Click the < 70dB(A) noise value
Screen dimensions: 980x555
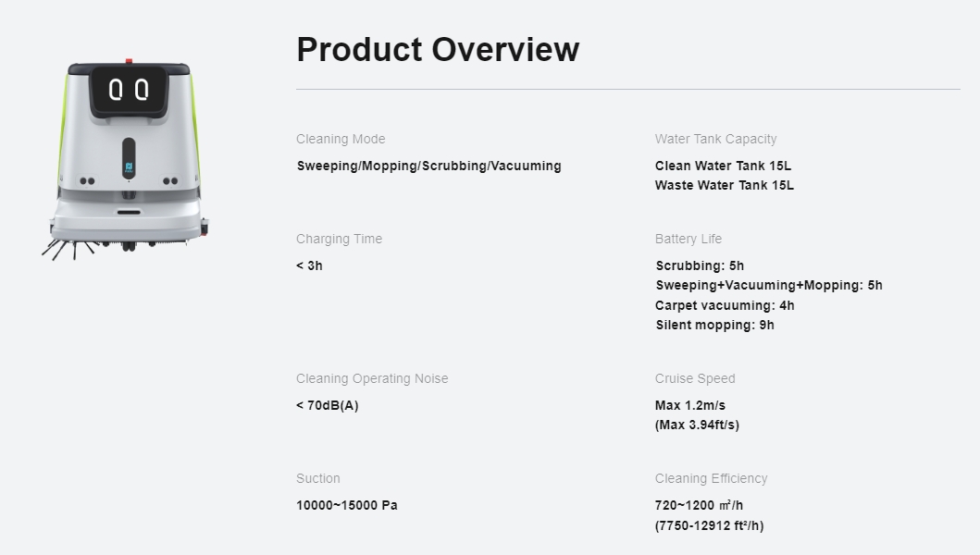tap(328, 406)
